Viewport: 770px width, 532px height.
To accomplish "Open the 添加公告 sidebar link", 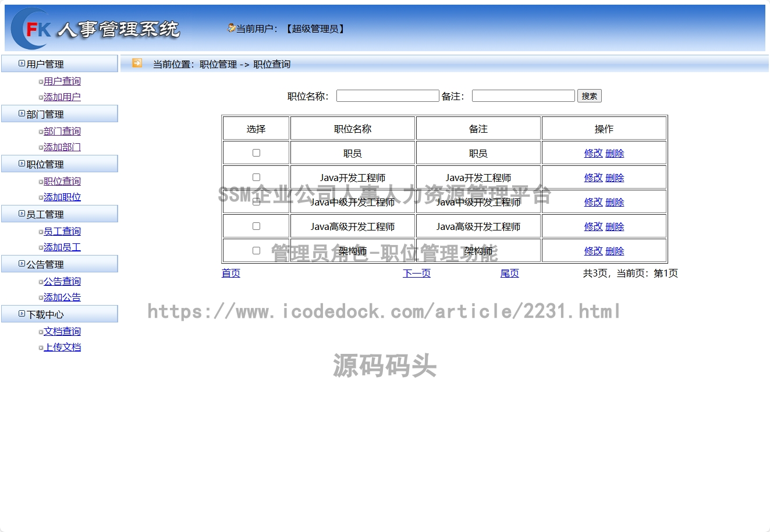I will click(x=62, y=297).
